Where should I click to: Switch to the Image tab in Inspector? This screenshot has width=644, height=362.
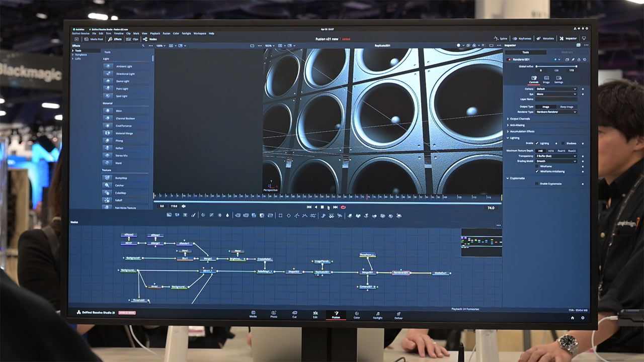tap(546, 79)
